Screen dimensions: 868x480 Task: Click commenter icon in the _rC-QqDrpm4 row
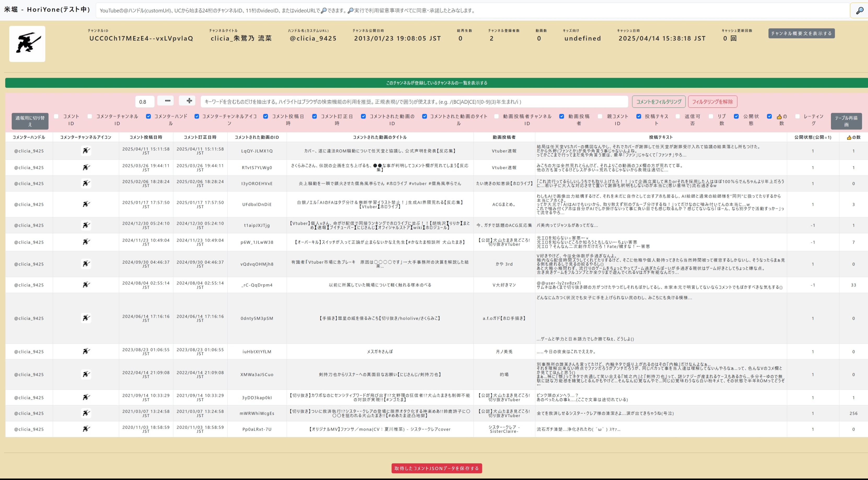coord(86,285)
